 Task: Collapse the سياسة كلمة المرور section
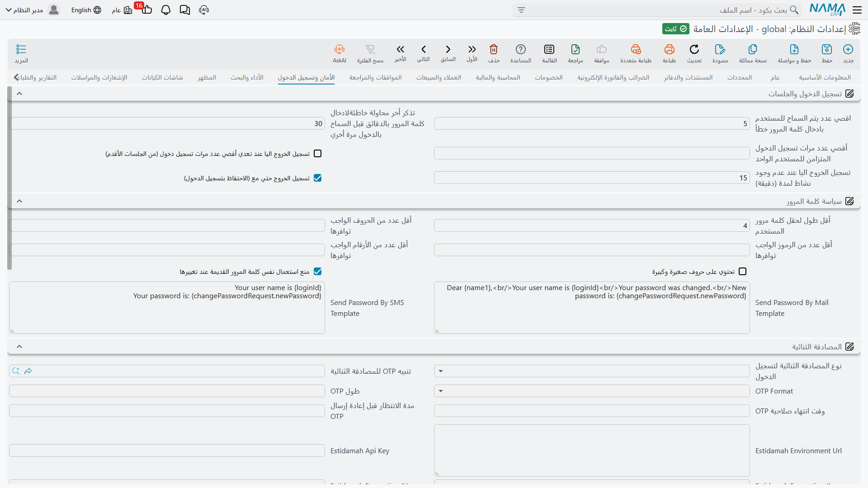pyautogui.click(x=19, y=201)
